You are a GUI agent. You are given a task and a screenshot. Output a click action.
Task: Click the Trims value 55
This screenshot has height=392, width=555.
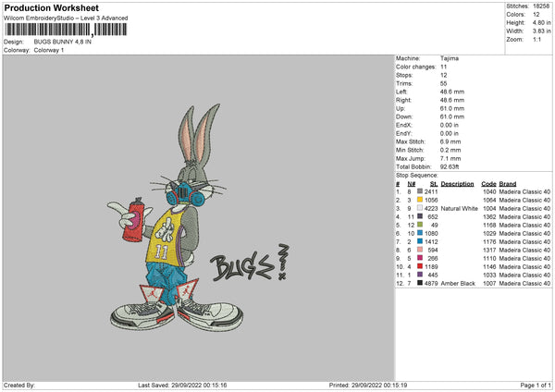coord(443,83)
